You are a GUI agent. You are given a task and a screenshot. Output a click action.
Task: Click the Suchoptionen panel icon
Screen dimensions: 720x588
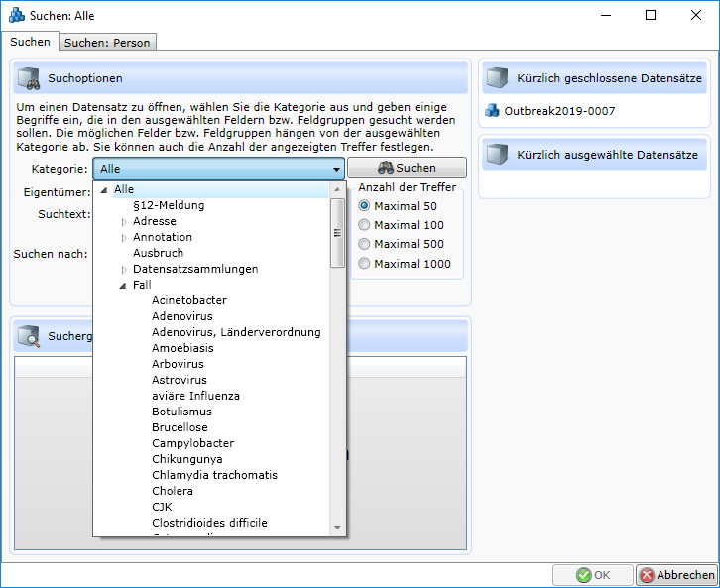pyautogui.click(x=29, y=78)
